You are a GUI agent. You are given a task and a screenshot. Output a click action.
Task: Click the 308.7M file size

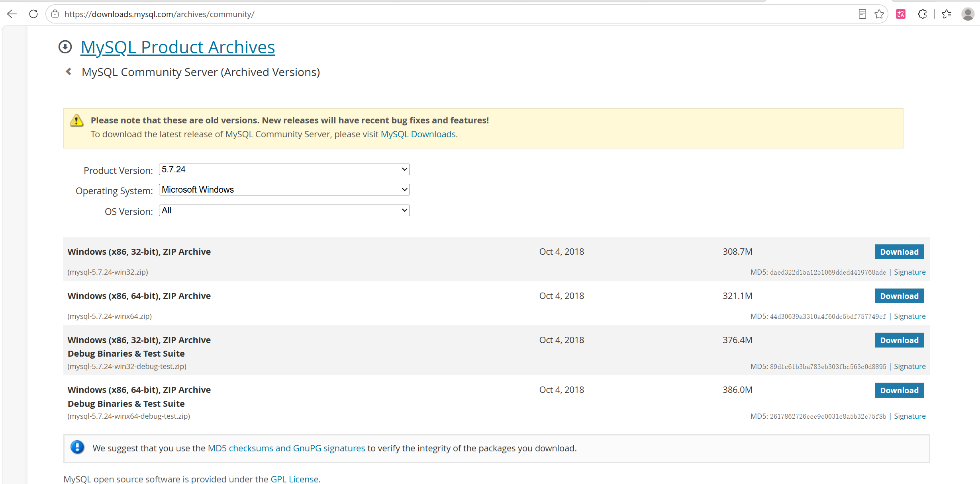tap(737, 252)
